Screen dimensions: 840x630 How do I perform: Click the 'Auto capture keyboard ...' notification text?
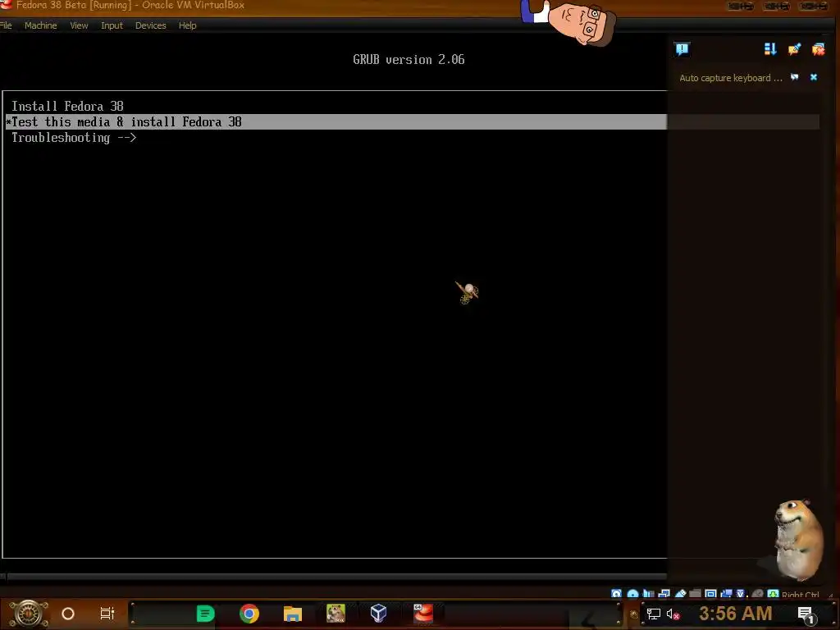[731, 78]
